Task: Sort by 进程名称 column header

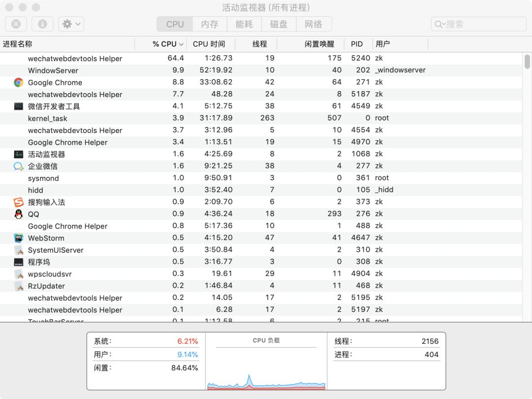Action: [67, 44]
